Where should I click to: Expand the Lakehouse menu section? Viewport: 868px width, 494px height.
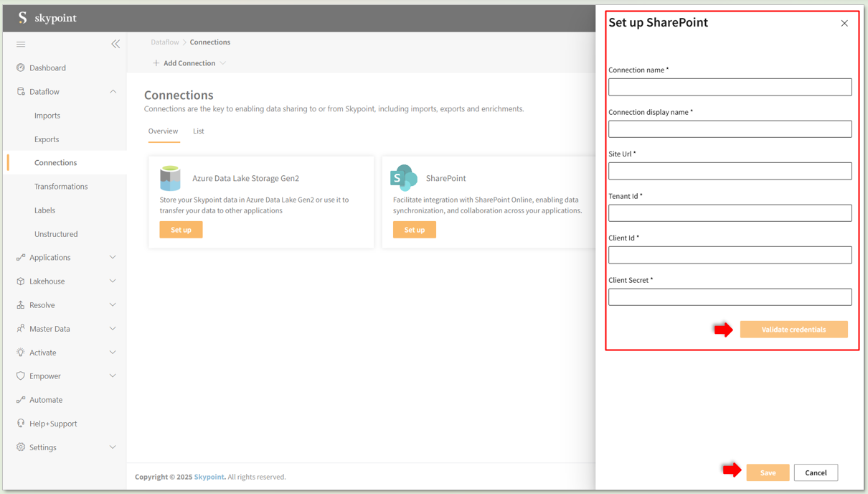pyautogui.click(x=113, y=281)
